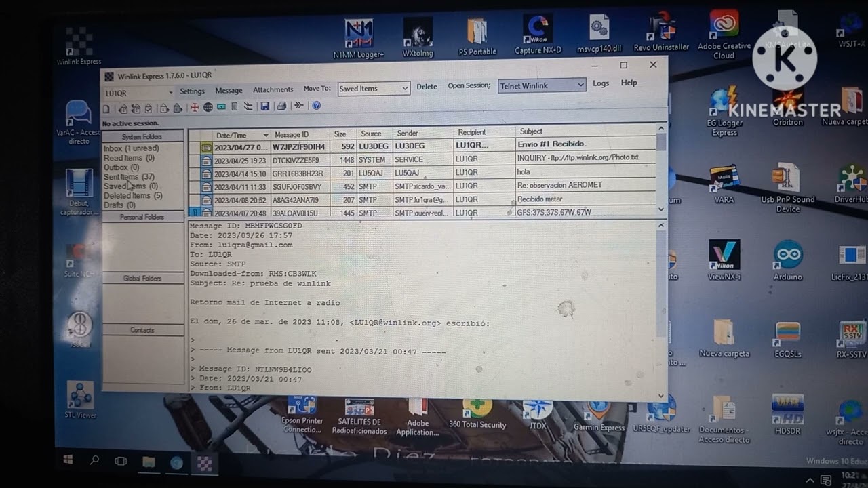Screen dimensions: 868x488
Task: Open Winlink Express desktop shortcut
Action: click(79, 47)
